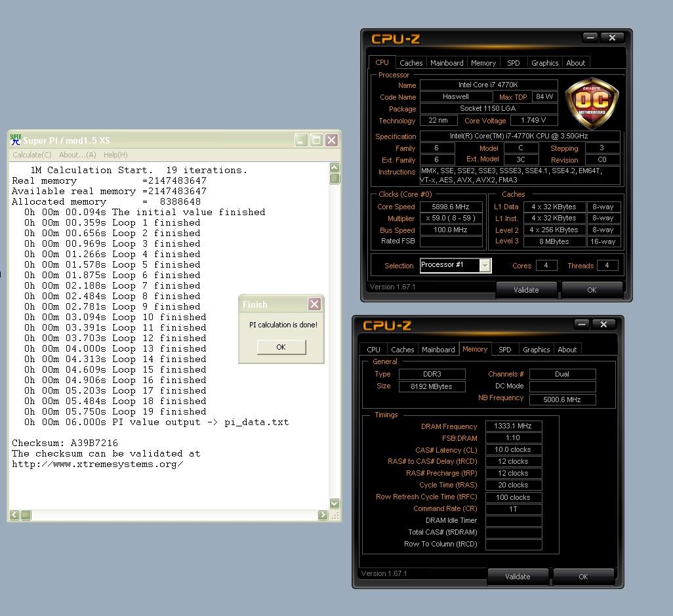Click the Level 3 cache value 8 MBytes

point(554,241)
